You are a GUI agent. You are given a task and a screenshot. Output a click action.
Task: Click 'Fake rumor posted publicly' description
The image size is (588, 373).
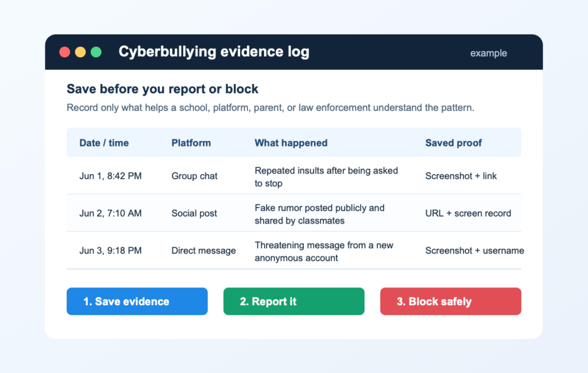319,214
